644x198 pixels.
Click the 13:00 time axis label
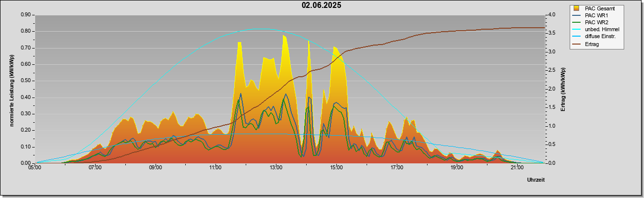275,168
